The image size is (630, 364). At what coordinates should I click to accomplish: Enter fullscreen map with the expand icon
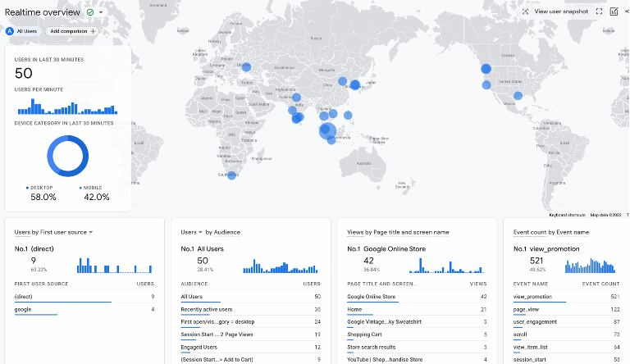[600, 11]
